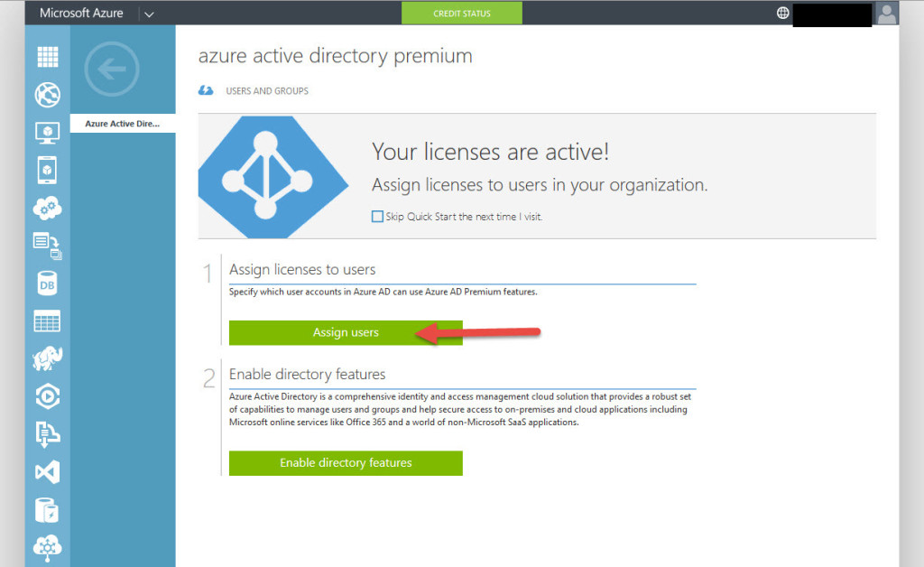Click the back arrow circle button
The height and width of the screenshot is (567, 924).
112,69
